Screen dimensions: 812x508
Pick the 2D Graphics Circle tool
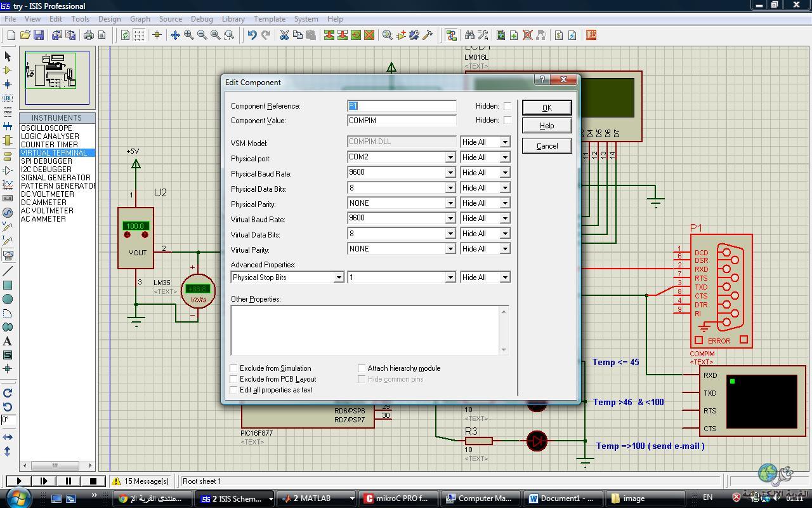point(8,299)
